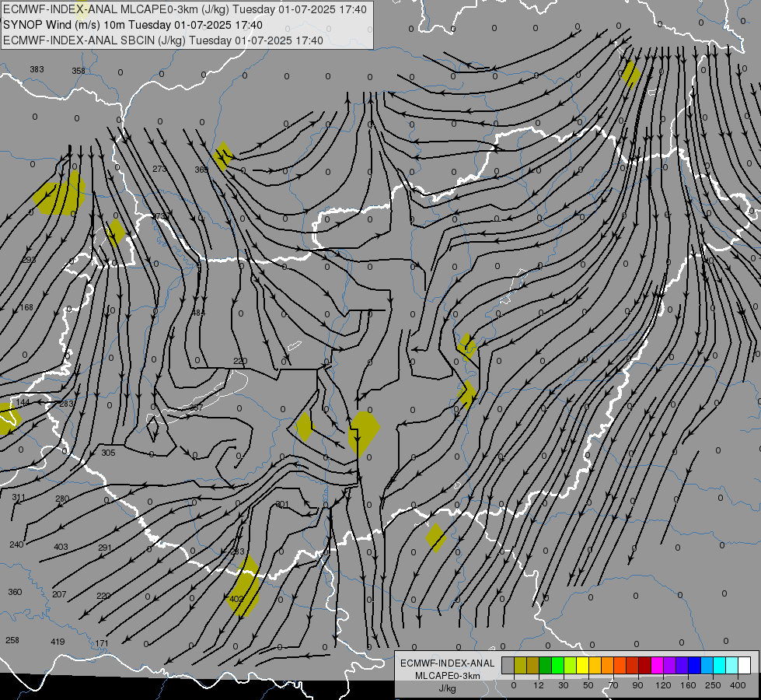Click the map value 168
Viewport: 761px width, 700px height.
pos(26,307)
